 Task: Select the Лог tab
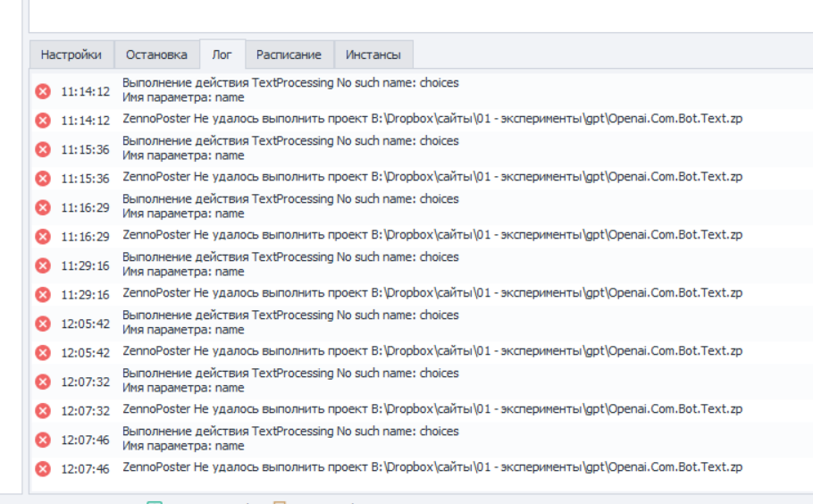222,55
